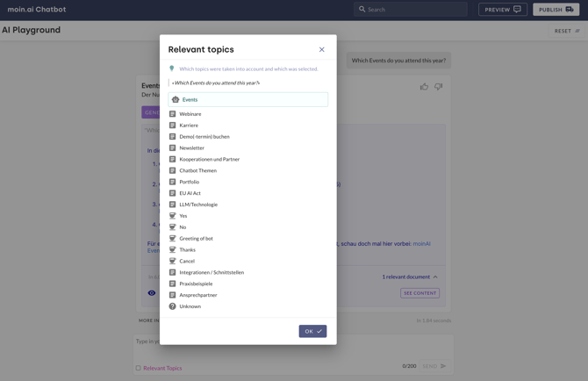Select the Events topic entry

pos(247,100)
